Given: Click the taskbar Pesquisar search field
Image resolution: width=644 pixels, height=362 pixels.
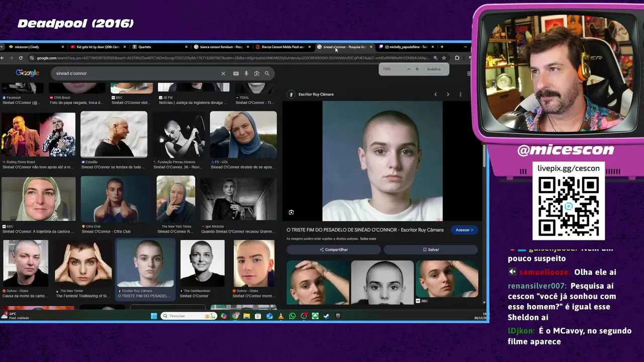Looking at the screenshot, I should pos(189,316).
